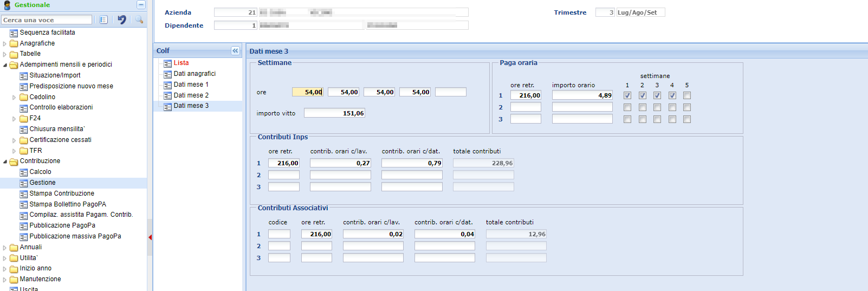Expand the Anagrafiche tree node arrow
The image size is (868, 291).
[x=5, y=44]
